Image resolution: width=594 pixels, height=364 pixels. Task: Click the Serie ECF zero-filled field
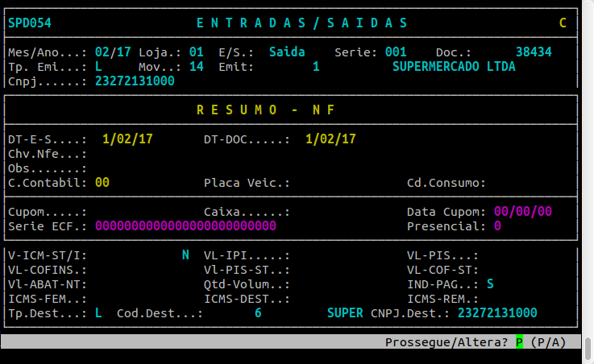[185, 226]
